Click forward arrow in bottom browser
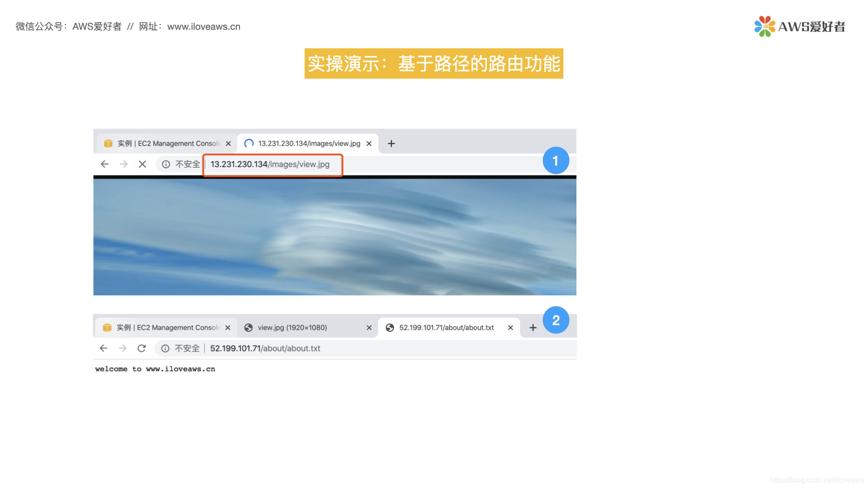 pos(123,348)
